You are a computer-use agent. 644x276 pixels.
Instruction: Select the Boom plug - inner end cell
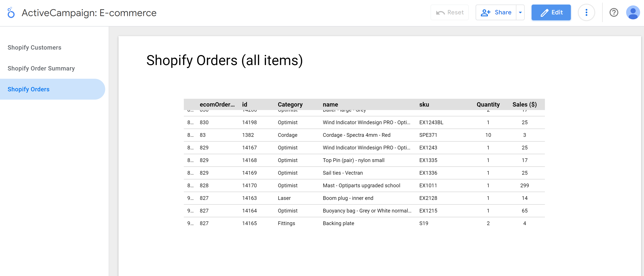click(x=348, y=198)
